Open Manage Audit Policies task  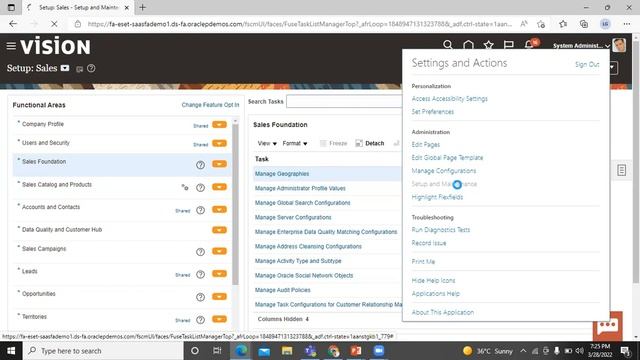(282, 290)
